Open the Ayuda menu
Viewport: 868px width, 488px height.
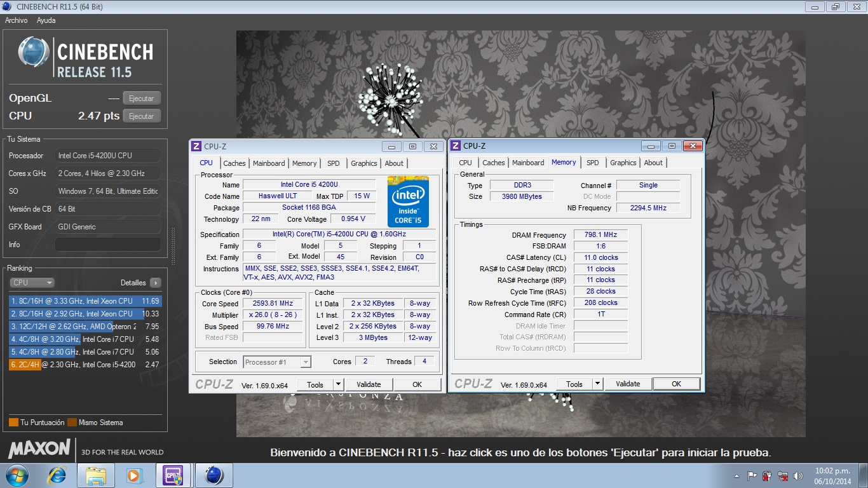tap(46, 20)
